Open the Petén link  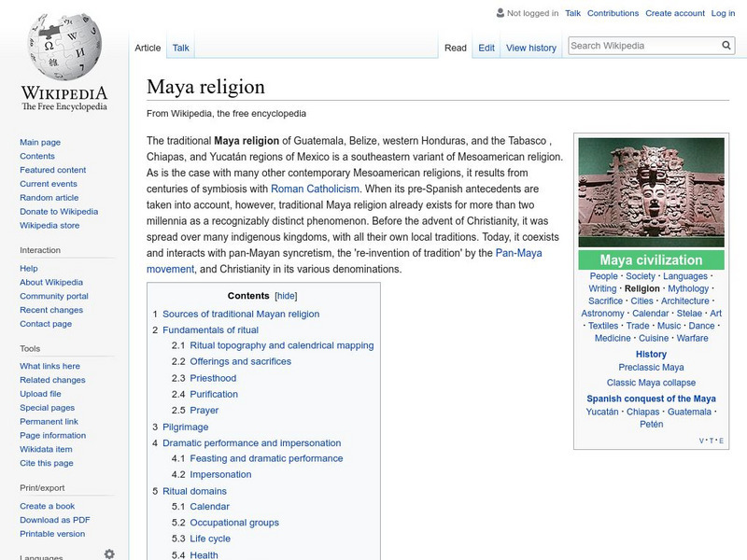point(651,424)
